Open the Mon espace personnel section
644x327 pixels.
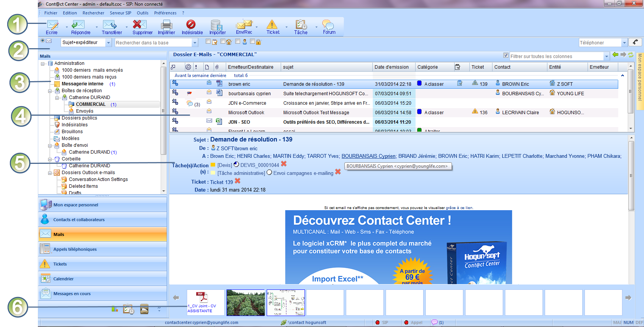[102, 205]
